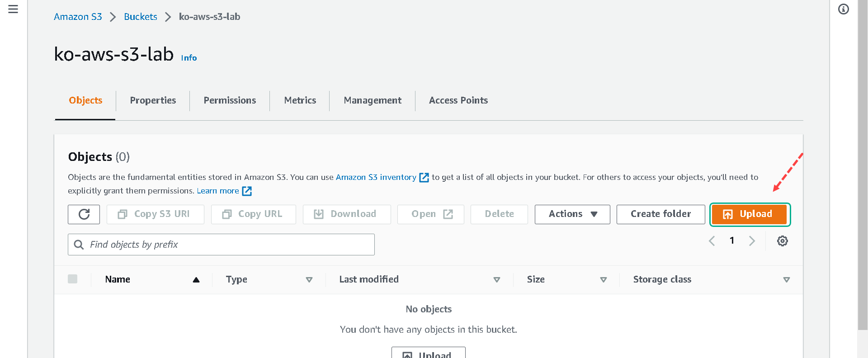Switch to the Permissions tab
This screenshot has height=358, width=868.
(x=230, y=100)
